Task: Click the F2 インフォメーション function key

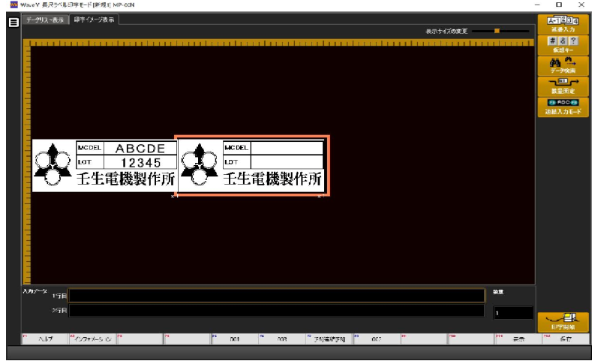Action: point(93,338)
